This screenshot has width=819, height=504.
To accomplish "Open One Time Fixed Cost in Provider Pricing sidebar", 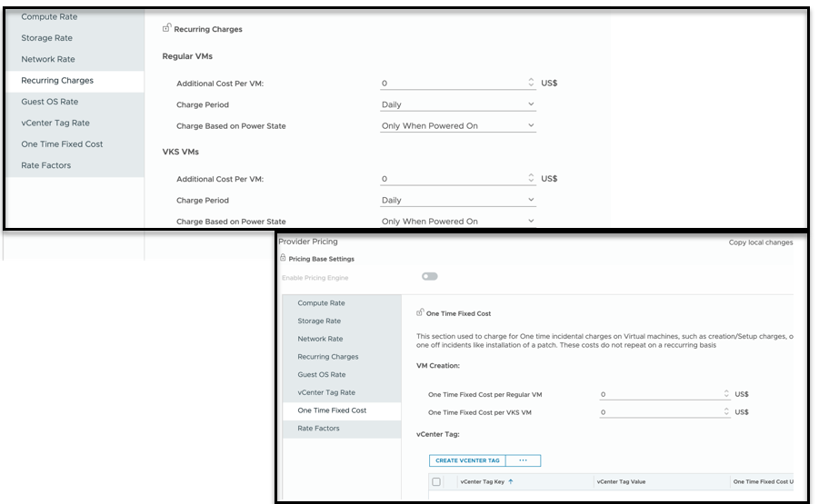I will pos(332,410).
